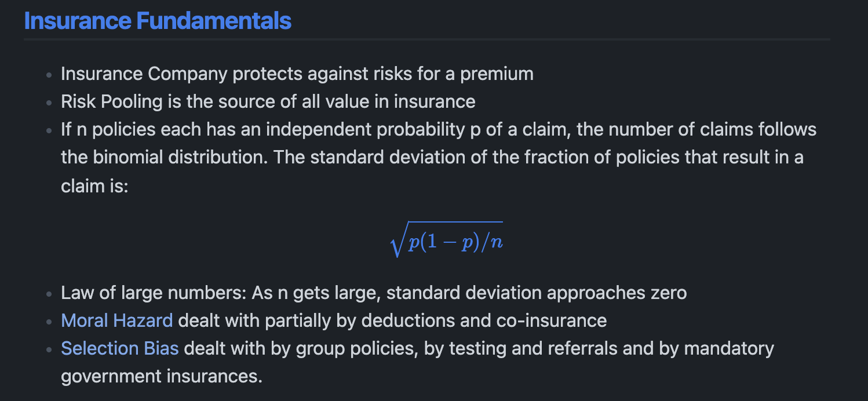
Task: Click the square root formula
Action: pos(446,239)
